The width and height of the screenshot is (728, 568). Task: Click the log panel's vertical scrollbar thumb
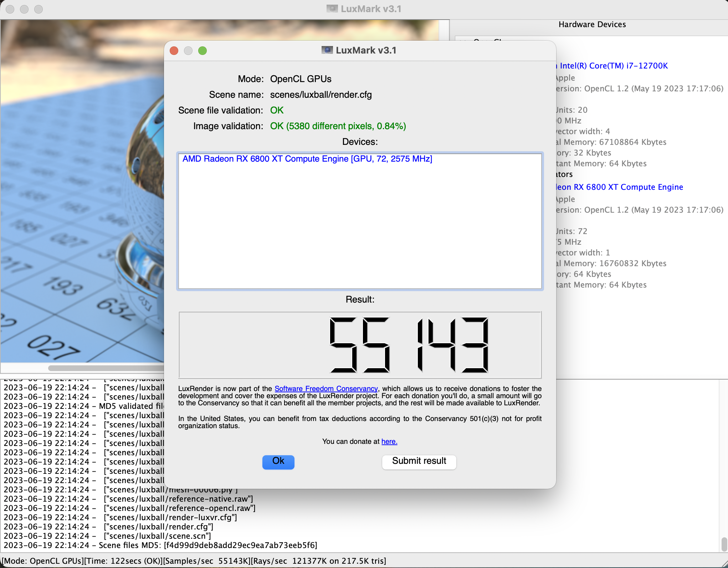[x=724, y=544]
